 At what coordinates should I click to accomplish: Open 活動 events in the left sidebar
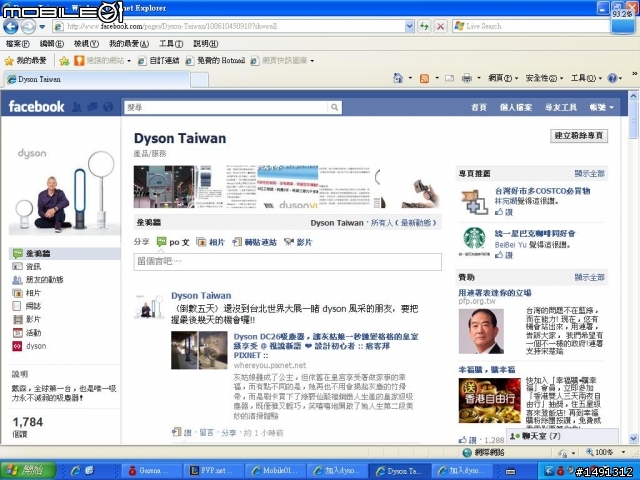coord(27,333)
